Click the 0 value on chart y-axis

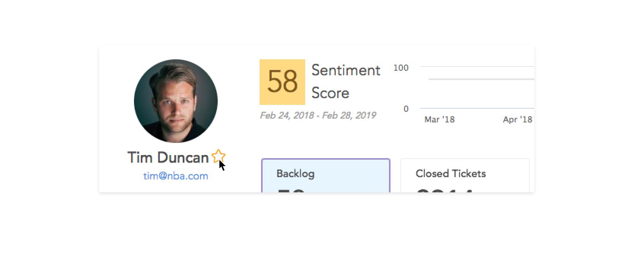pos(406,109)
